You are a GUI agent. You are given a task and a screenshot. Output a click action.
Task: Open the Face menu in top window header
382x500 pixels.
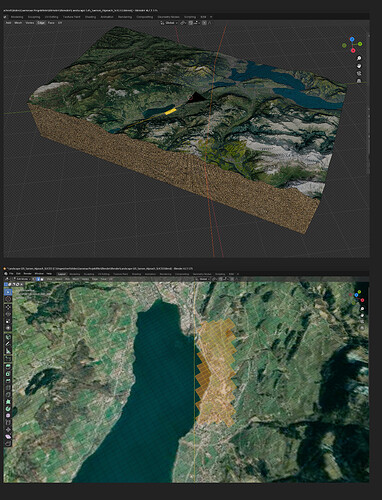pyautogui.click(x=51, y=23)
